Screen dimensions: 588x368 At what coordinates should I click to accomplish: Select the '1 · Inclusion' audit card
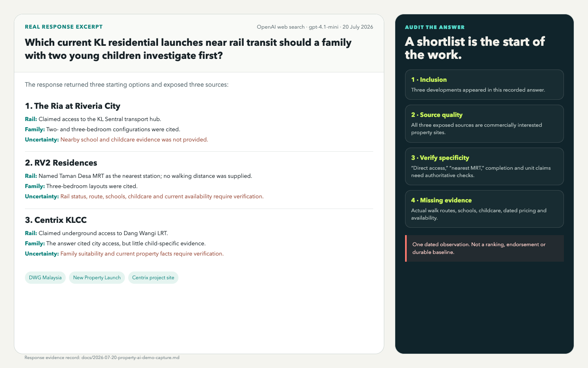coord(484,85)
